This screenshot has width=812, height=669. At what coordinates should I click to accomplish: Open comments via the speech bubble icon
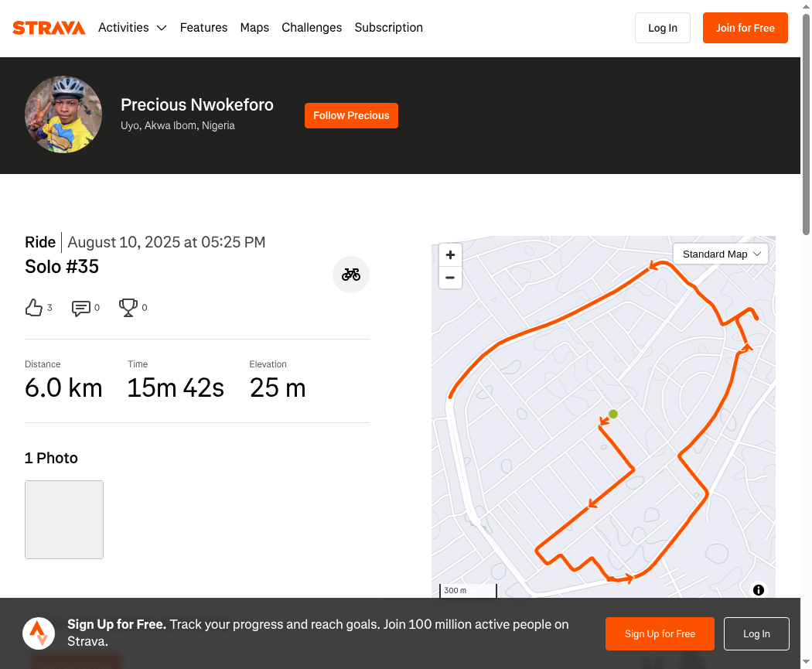(x=80, y=308)
